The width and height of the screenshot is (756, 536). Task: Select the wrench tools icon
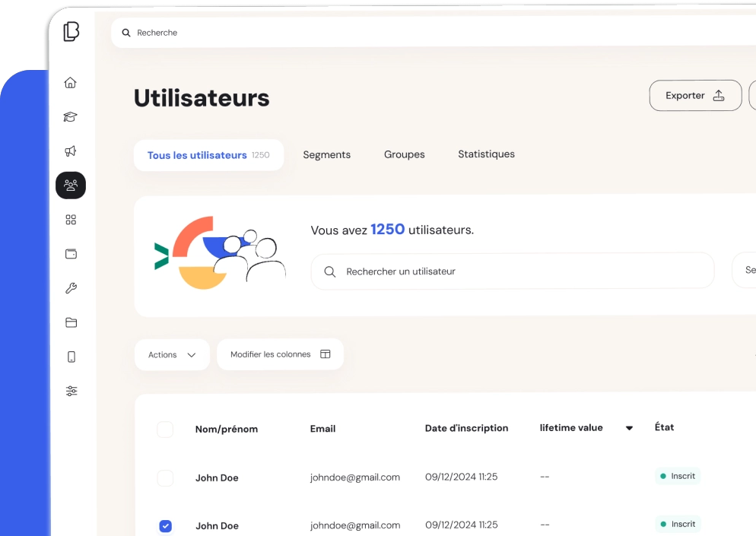[71, 287]
